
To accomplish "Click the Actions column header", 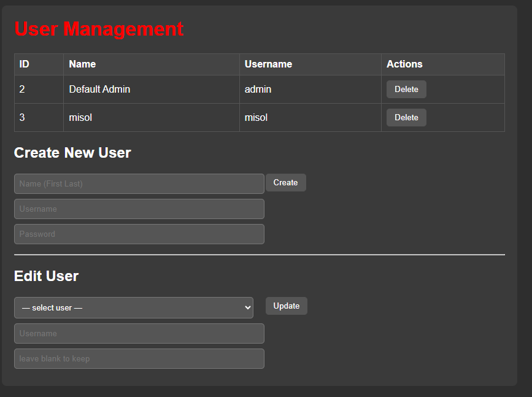I will click(x=404, y=64).
